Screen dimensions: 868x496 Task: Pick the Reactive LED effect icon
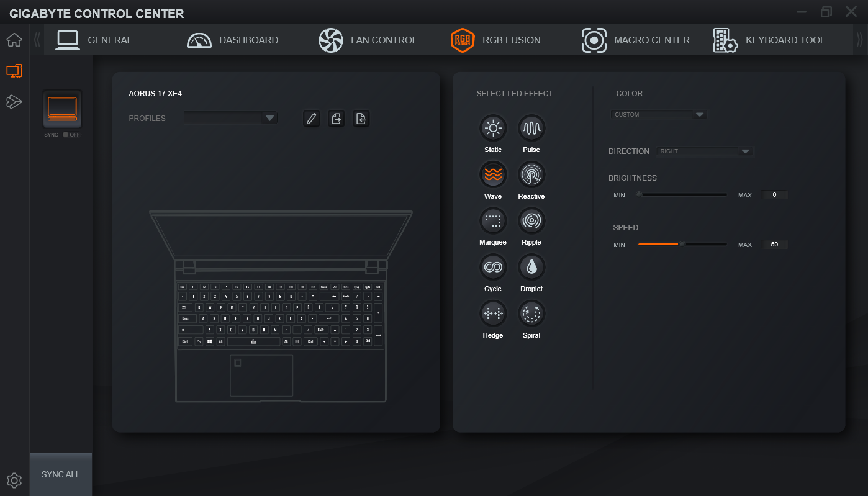coord(531,175)
